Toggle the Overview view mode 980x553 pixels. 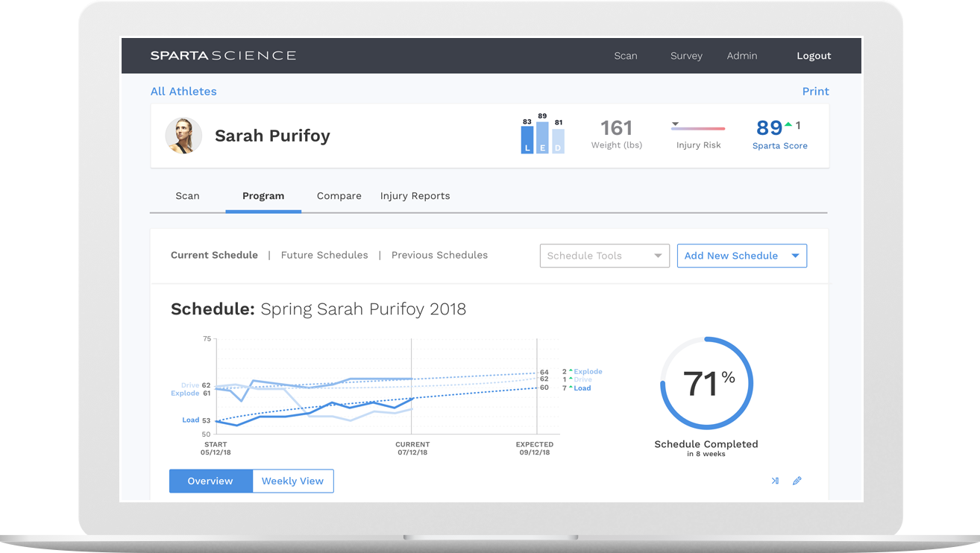click(210, 481)
